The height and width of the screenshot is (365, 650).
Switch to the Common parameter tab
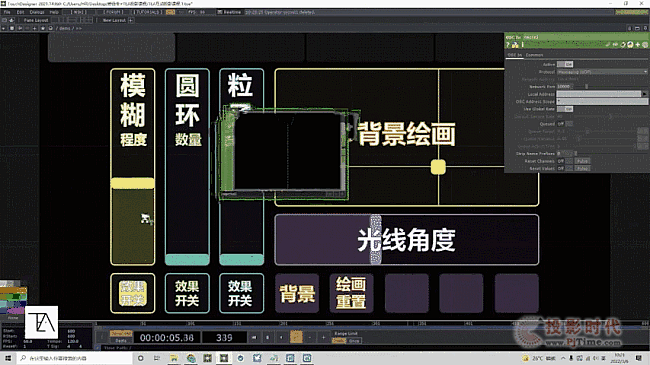534,55
